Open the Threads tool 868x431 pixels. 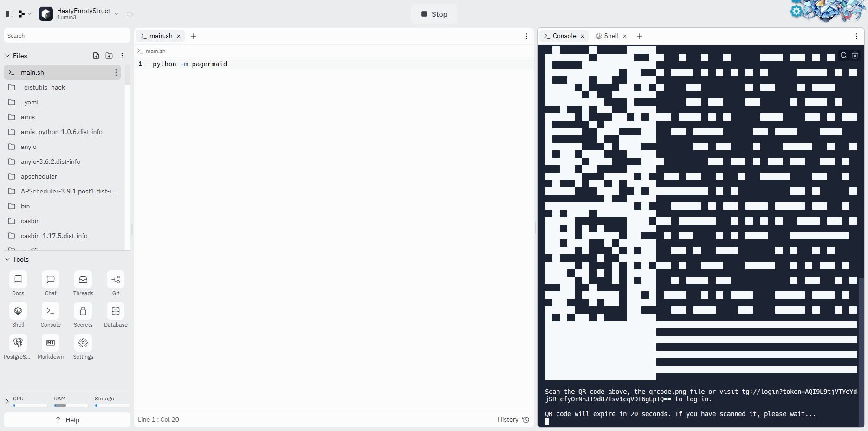83,280
